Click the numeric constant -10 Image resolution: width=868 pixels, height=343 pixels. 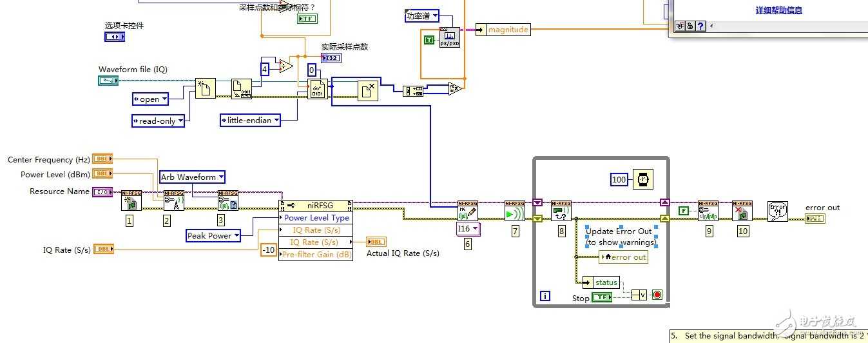269,250
